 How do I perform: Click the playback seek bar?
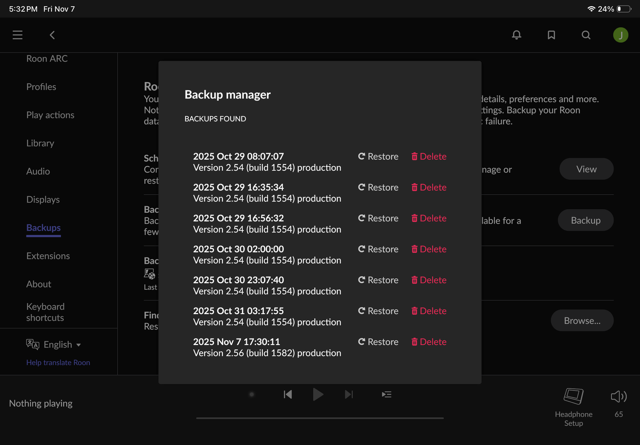(x=320, y=418)
